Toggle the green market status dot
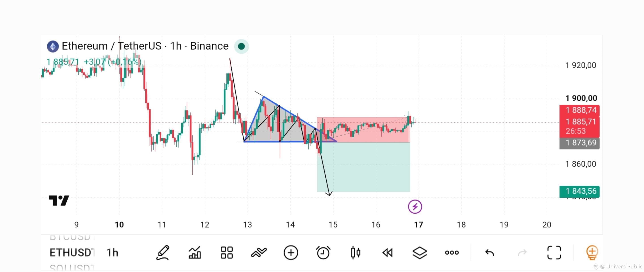 (x=241, y=46)
